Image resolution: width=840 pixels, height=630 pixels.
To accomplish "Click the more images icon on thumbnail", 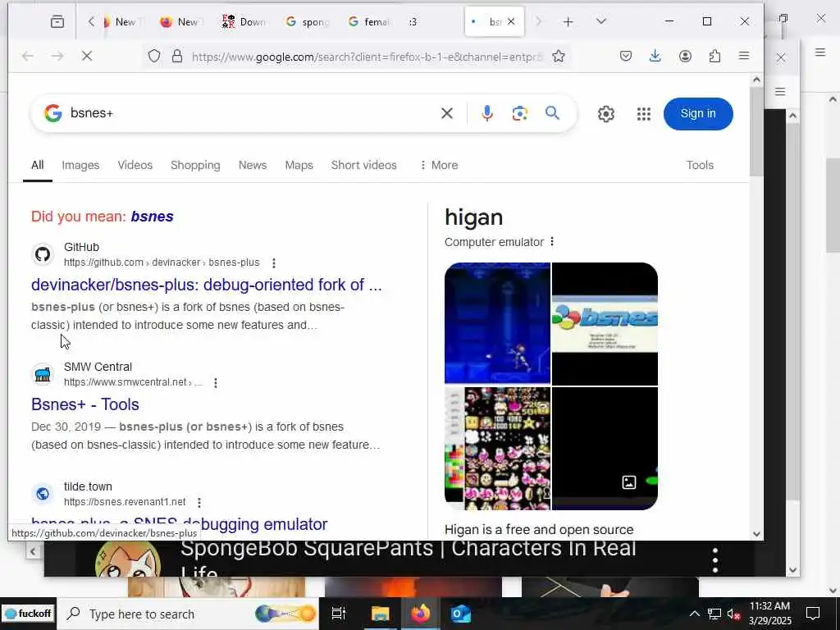I will [629, 482].
